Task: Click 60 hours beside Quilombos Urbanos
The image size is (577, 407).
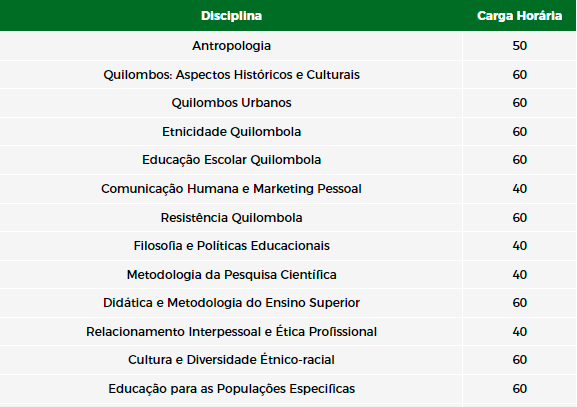Action: coord(520,103)
